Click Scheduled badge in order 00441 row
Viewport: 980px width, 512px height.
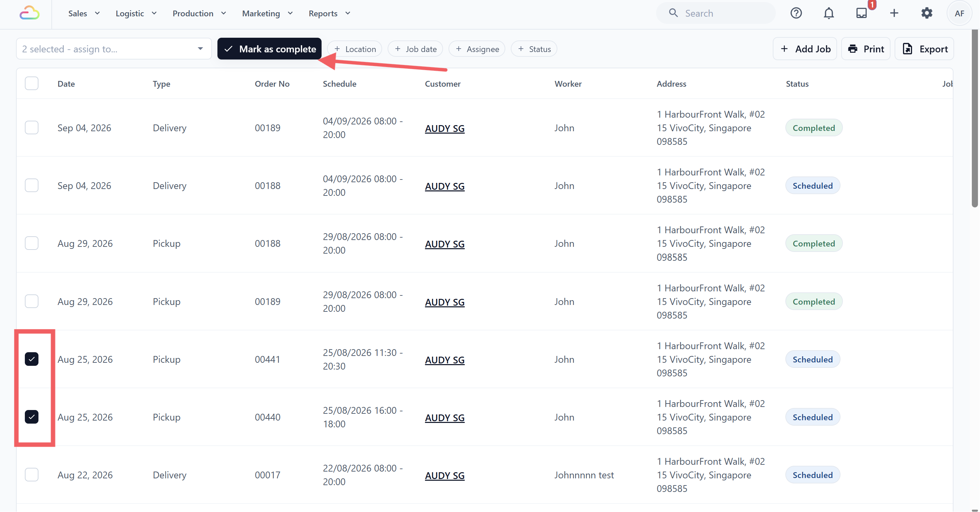point(813,359)
